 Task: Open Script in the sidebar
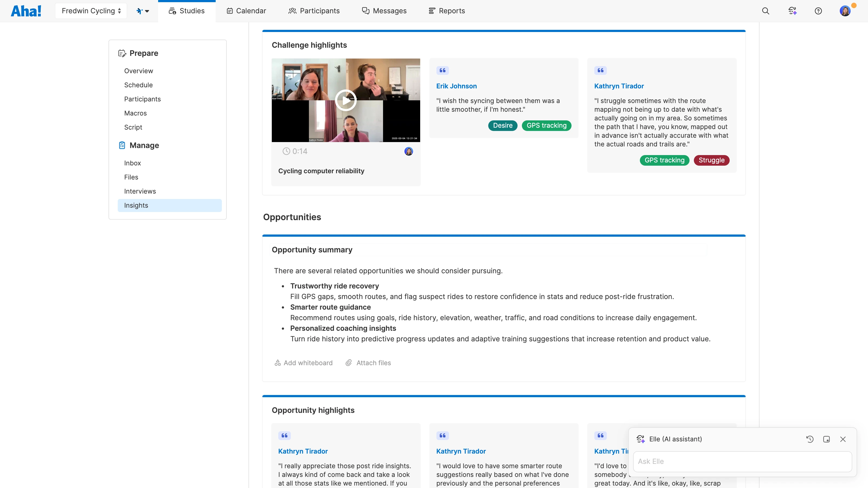pos(133,127)
